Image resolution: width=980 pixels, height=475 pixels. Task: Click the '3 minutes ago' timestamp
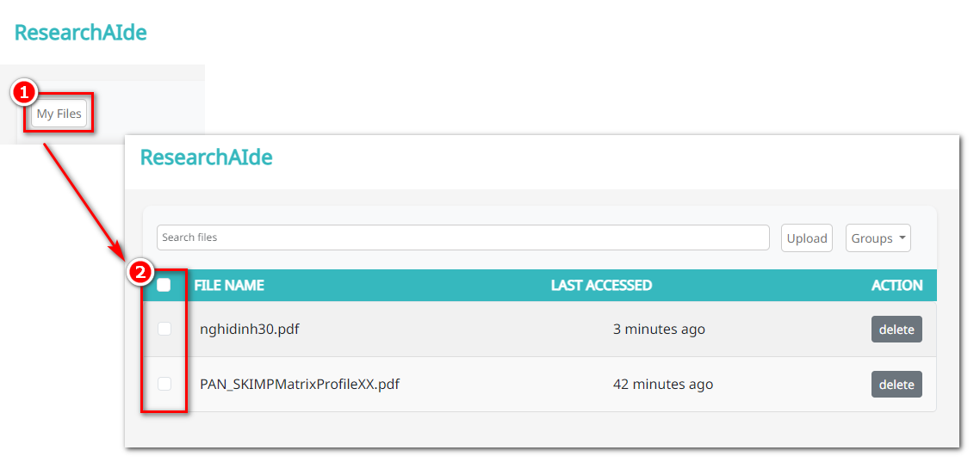click(659, 329)
